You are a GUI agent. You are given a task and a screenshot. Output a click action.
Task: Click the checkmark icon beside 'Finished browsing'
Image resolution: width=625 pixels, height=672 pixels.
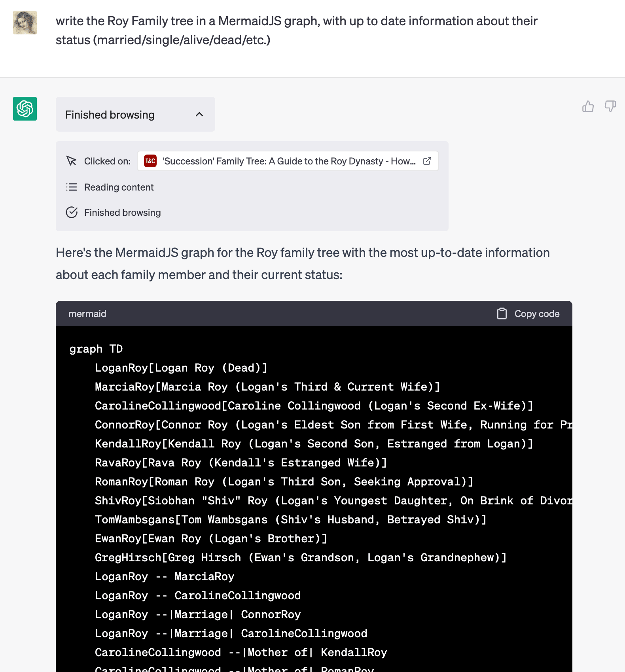coord(72,212)
